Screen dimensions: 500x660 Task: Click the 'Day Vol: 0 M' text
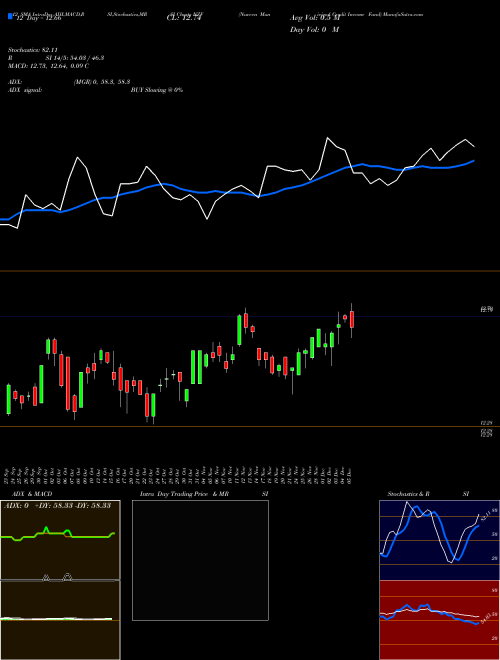coord(314,30)
